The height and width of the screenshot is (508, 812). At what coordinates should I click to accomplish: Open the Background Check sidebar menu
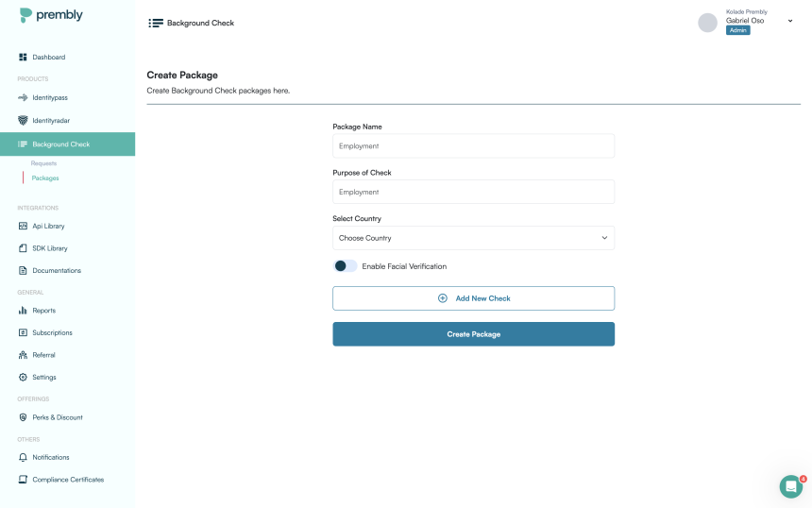tap(60, 144)
